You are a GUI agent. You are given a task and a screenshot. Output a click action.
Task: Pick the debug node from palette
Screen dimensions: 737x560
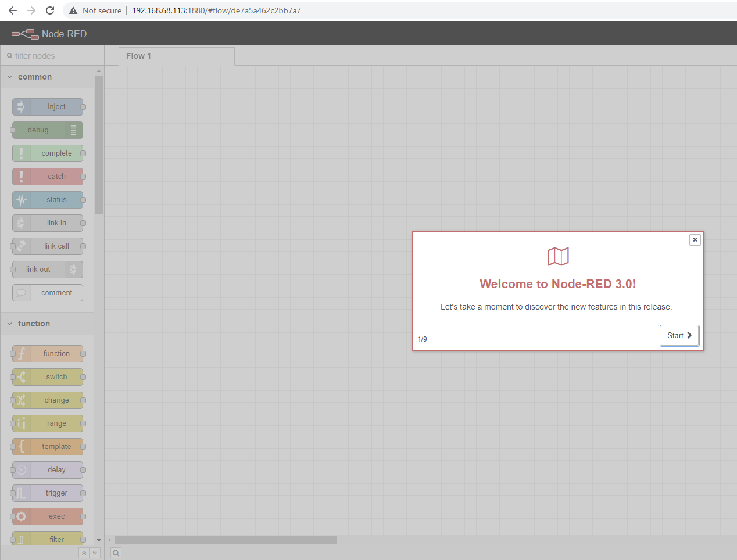click(x=48, y=130)
